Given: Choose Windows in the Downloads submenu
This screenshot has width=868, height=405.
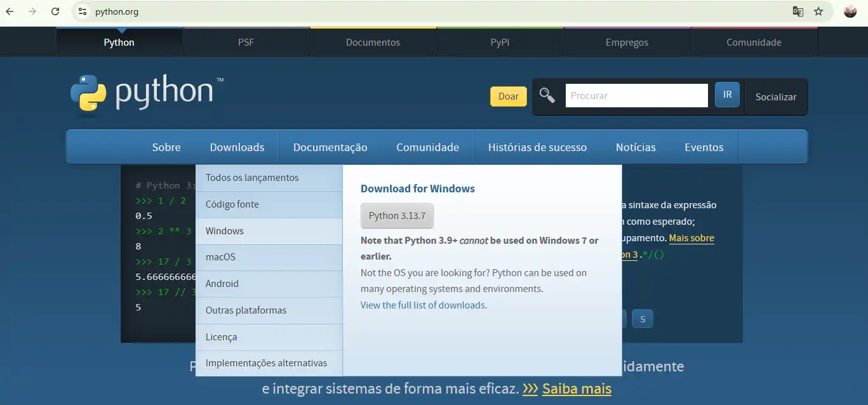Looking at the screenshot, I should [x=269, y=231].
